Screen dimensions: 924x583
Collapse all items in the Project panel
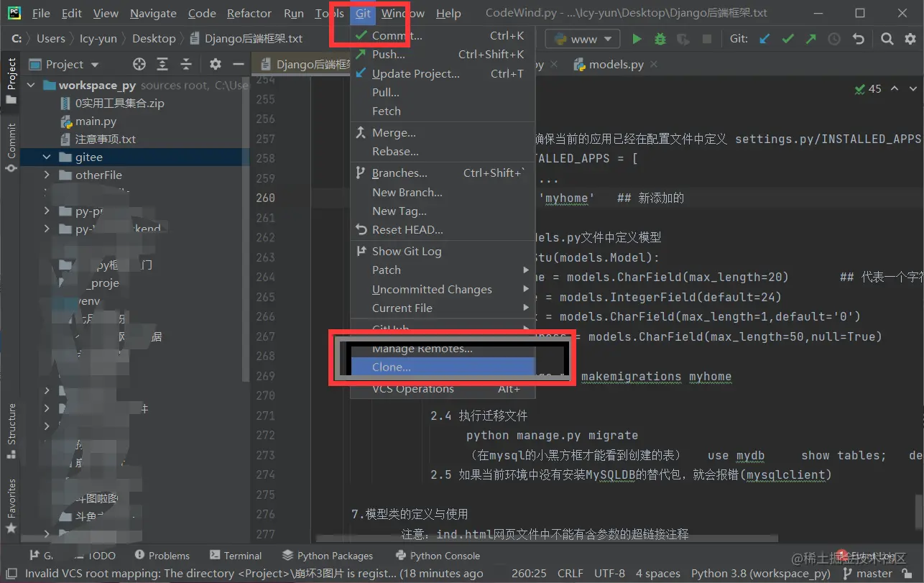186,64
